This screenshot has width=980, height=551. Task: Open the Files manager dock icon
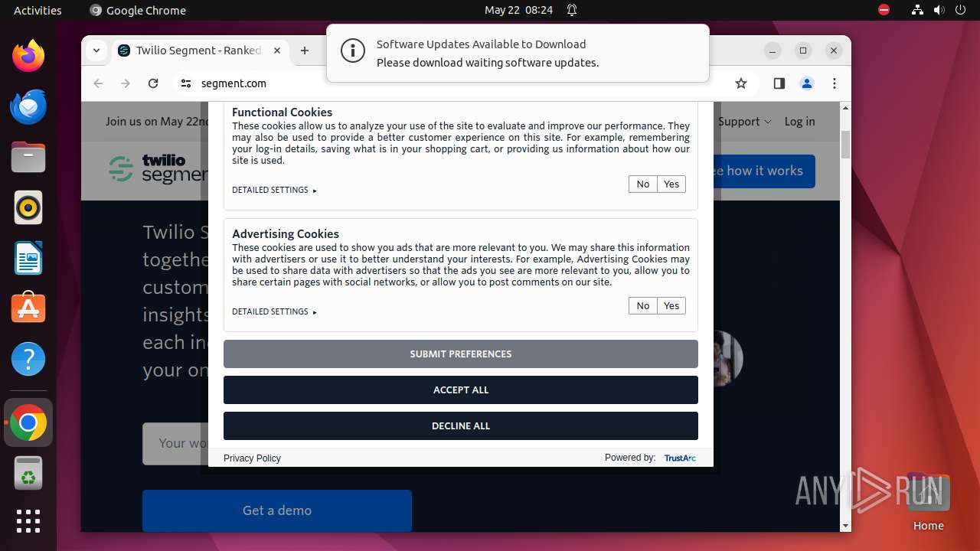click(x=28, y=157)
